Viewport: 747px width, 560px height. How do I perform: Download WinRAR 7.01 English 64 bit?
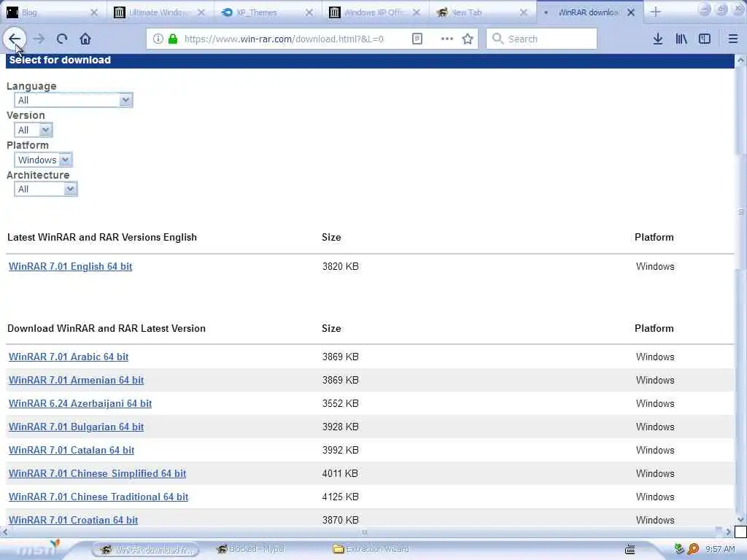[71, 266]
